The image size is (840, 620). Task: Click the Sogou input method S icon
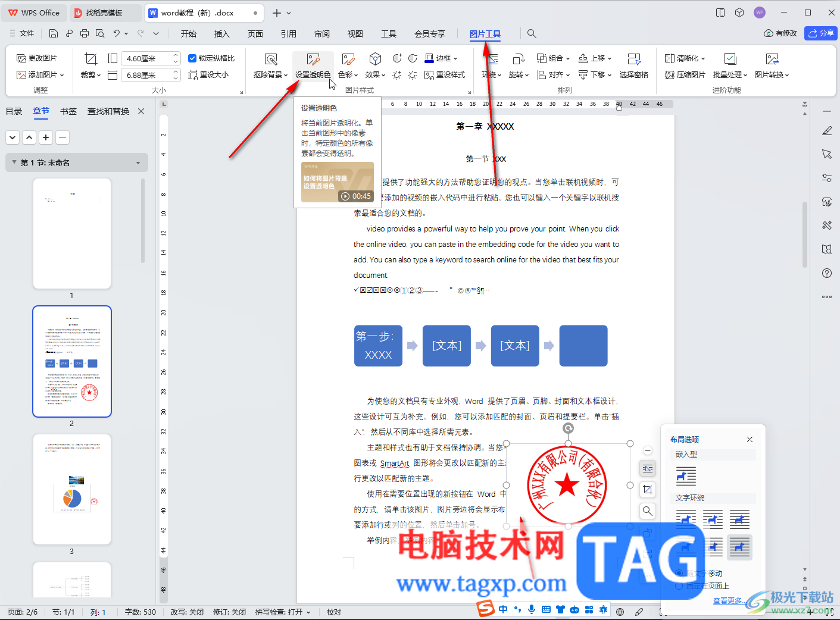click(x=486, y=609)
